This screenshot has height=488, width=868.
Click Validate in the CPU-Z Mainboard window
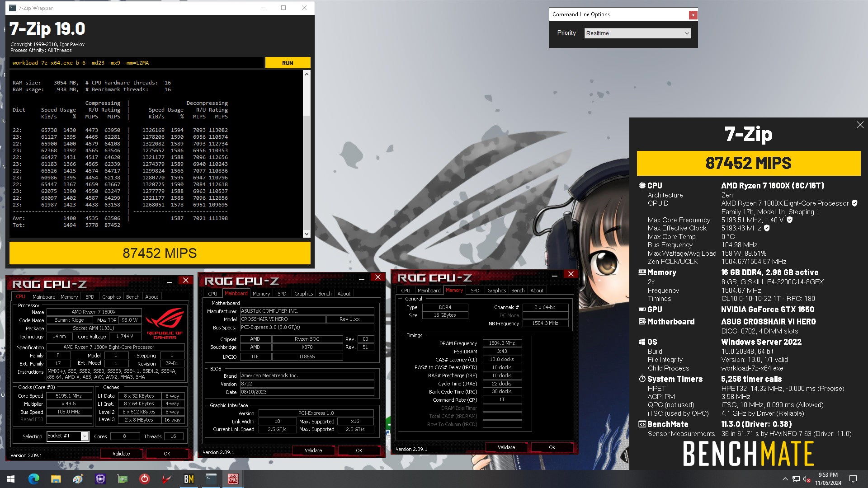313,450
